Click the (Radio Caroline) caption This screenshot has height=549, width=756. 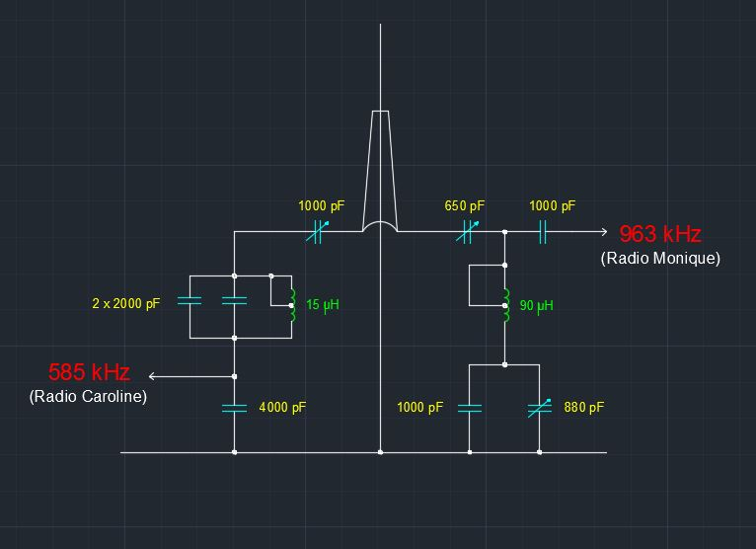tap(88, 397)
